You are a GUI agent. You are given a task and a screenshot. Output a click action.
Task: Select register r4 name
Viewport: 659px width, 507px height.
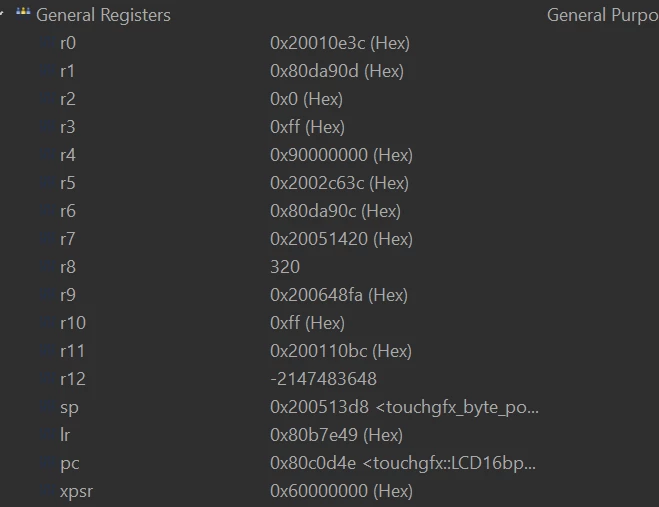click(x=68, y=155)
